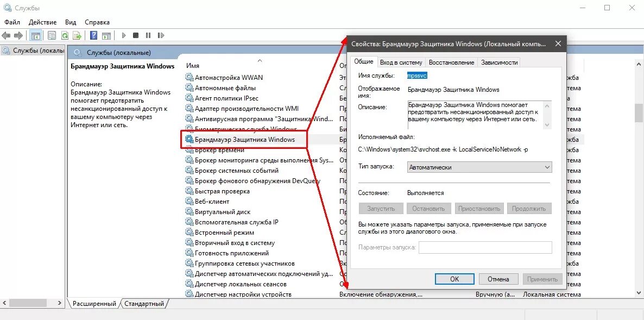644x320 pixels.
Task: Refresh the services list via toolbar icon
Action: click(65, 36)
